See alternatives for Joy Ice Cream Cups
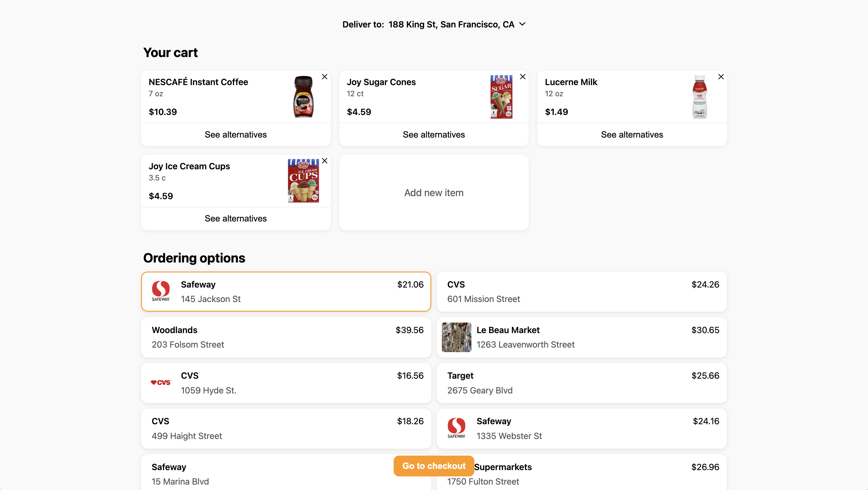Image resolution: width=868 pixels, height=490 pixels. pos(235,218)
